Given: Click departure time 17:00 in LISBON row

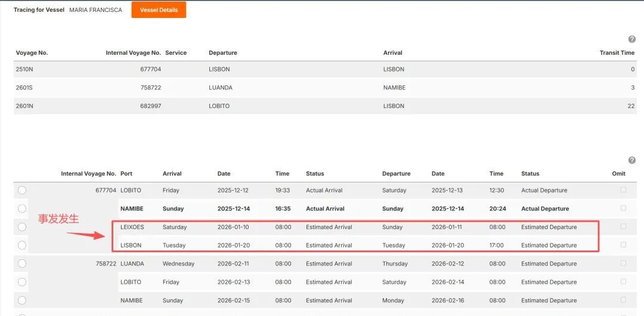Looking at the screenshot, I should [497, 245].
